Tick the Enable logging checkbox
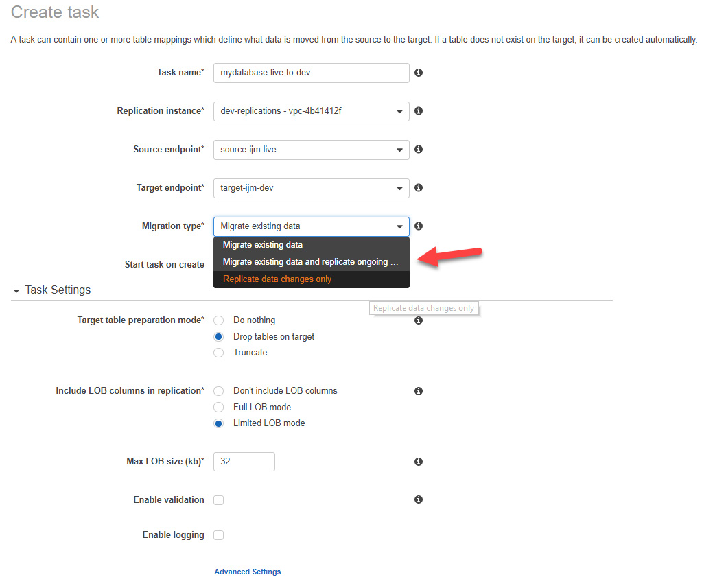Viewport: 726px width, 588px height. point(218,535)
